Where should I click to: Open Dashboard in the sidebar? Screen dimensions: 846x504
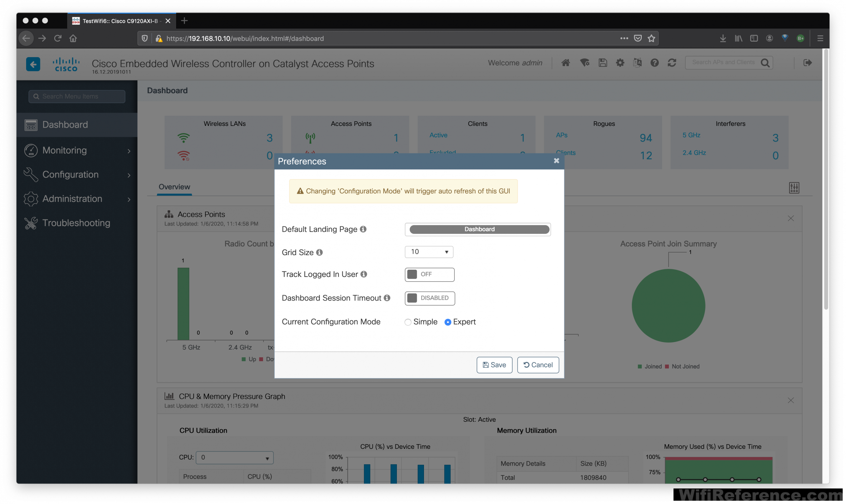tap(77, 125)
